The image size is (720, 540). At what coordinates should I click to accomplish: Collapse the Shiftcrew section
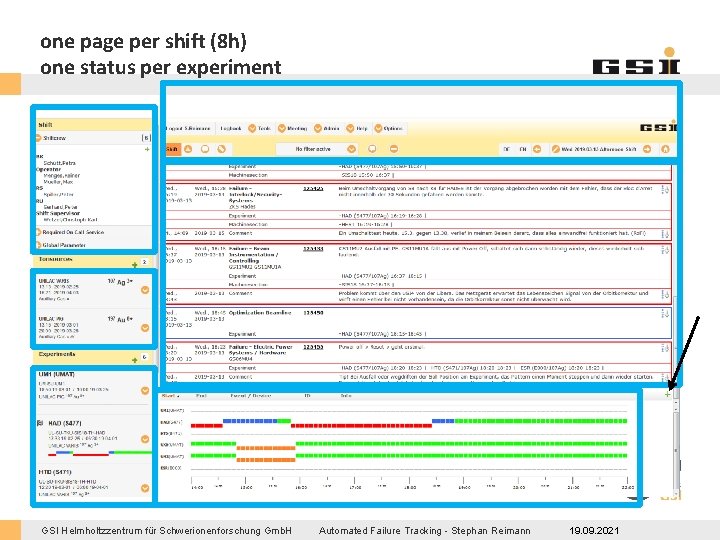[39, 138]
